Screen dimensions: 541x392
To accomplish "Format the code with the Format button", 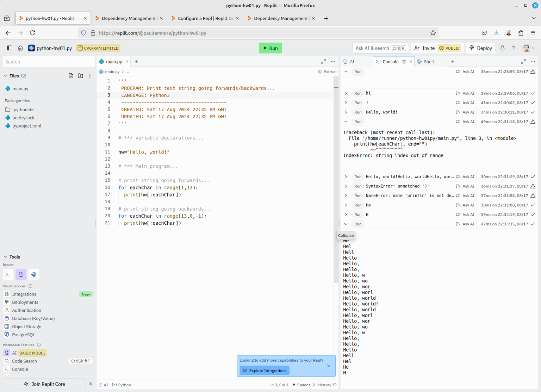I will pyautogui.click(x=328, y=71).
